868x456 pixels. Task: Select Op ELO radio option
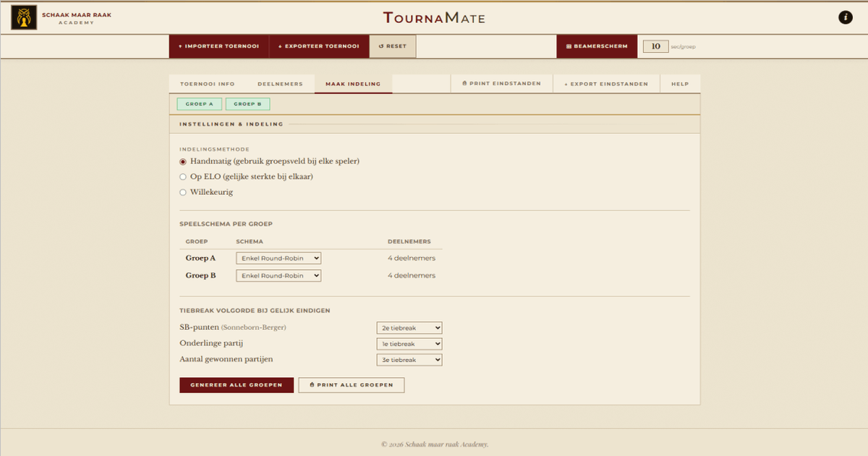tap(183, 177)
